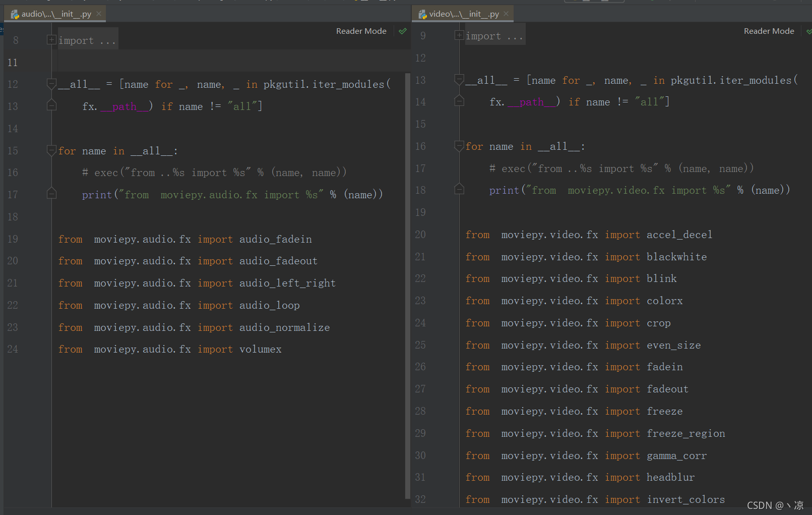Screen dimensions: 812x515
Task: Click 'gamma_corr' on video line 30
Action: tap(677, 455)
